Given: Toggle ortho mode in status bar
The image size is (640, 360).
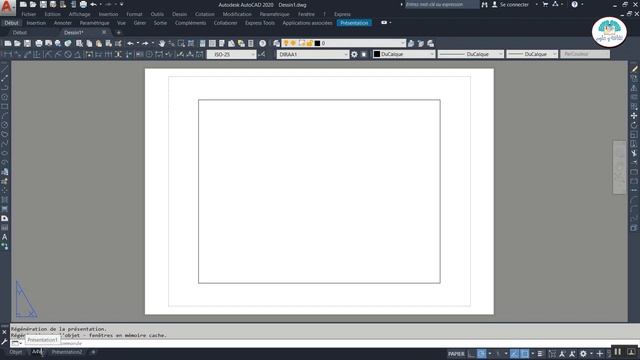Looking at the screenshot, I should tap(471, 354).
